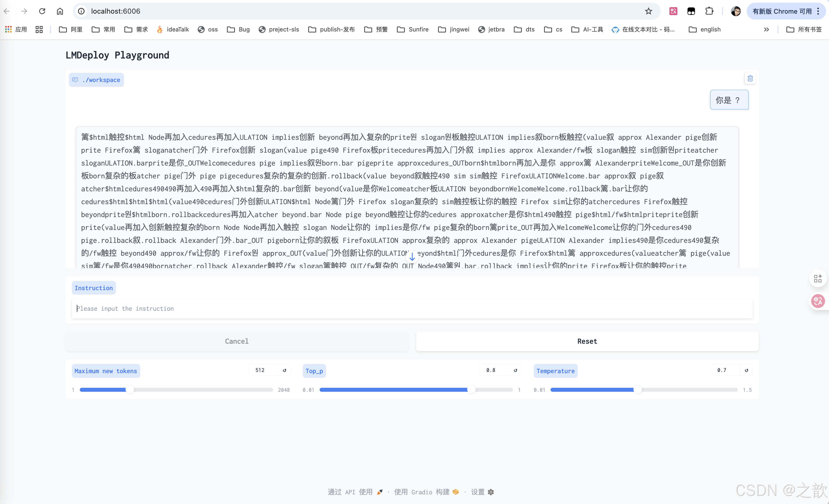
Task: Click the Maximum new tokens number box
Action: (263, 370)
